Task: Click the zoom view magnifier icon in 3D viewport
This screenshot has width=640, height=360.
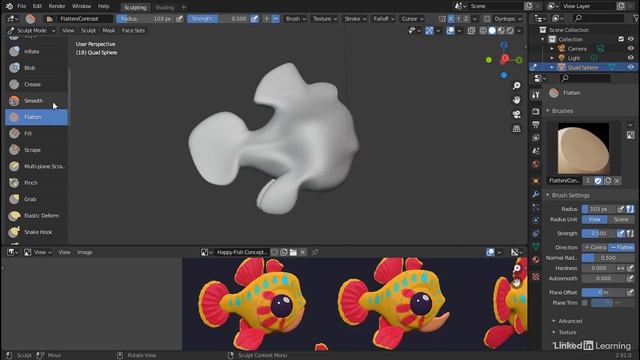Action: (x=517, y=85)
